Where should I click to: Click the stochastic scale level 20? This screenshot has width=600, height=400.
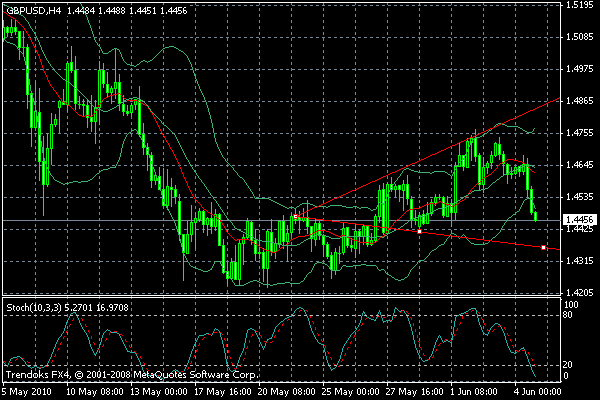coord(568,365)
